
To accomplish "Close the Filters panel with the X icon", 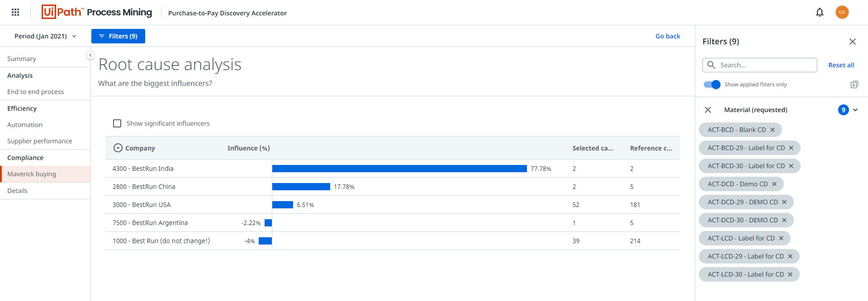I will pos(852,42).
